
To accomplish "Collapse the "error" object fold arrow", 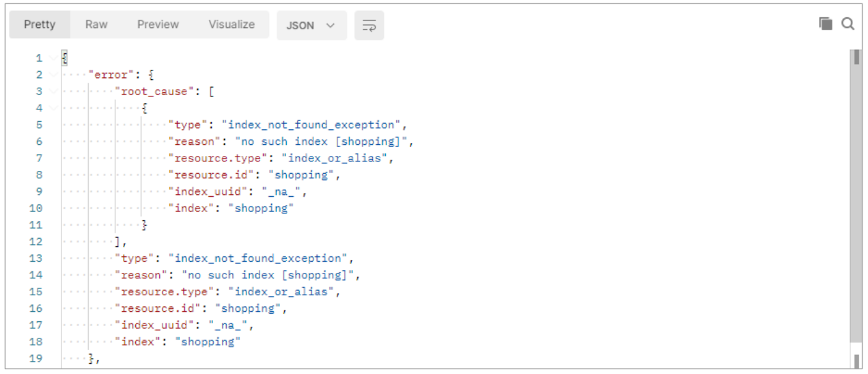I will pos(53,75).
